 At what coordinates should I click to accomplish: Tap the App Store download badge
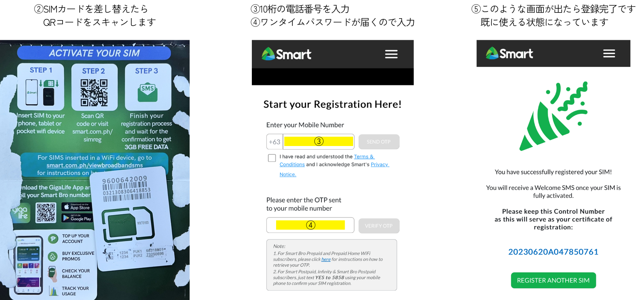point(77,207)
